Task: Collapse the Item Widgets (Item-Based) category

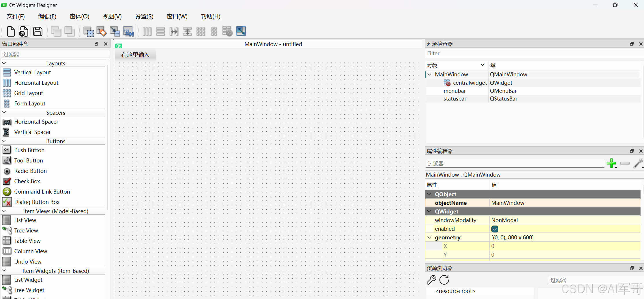Action: point(4,270)
